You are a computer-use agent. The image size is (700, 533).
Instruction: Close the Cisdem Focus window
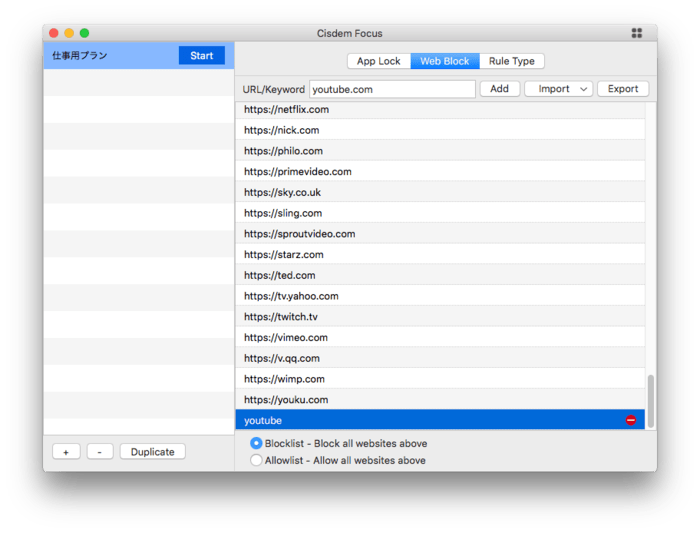[x=54, y=33]
